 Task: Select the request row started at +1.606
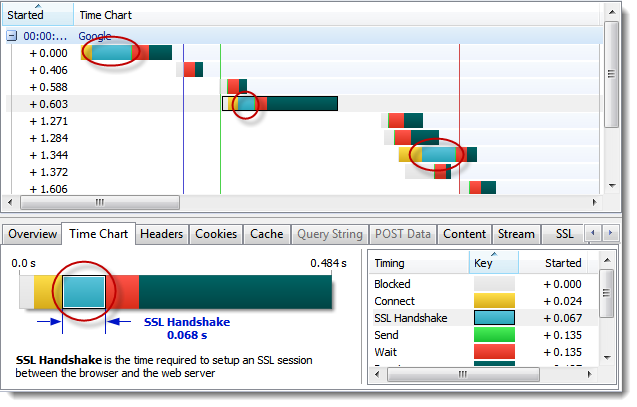[x=304, y=188]
